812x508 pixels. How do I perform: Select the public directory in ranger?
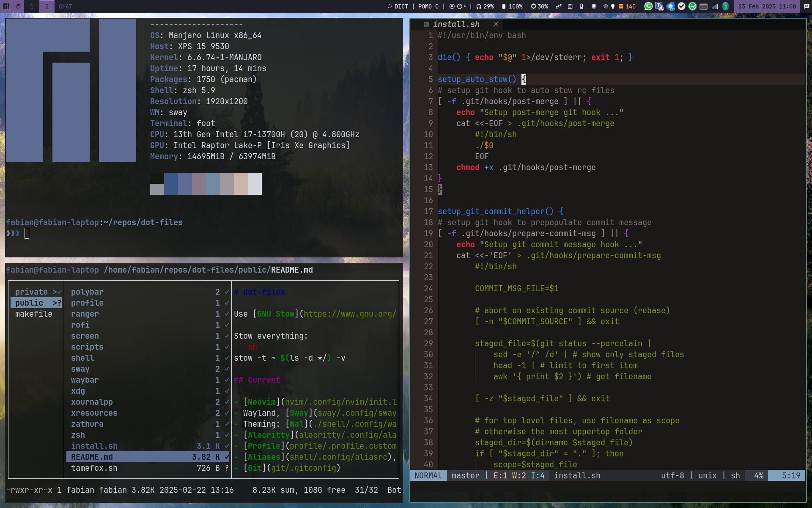coord(36,303)
